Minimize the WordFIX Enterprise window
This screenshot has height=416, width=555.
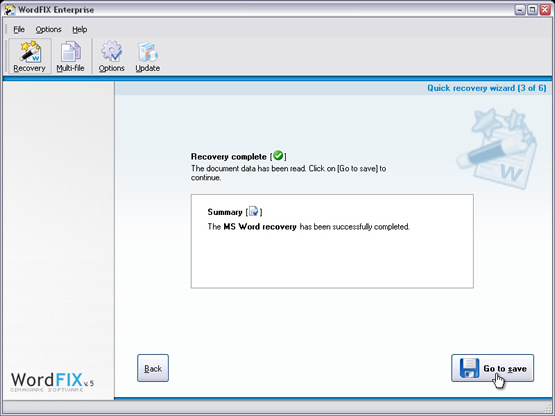click(520, 10)
